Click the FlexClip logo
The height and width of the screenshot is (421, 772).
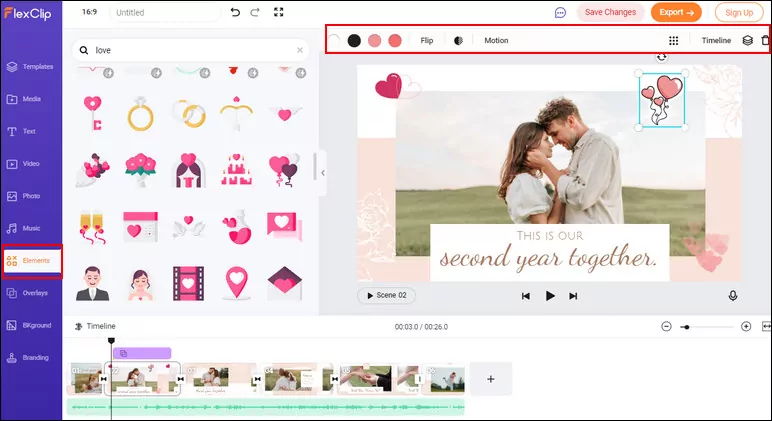pyautogui.click(x=28, y=13)
